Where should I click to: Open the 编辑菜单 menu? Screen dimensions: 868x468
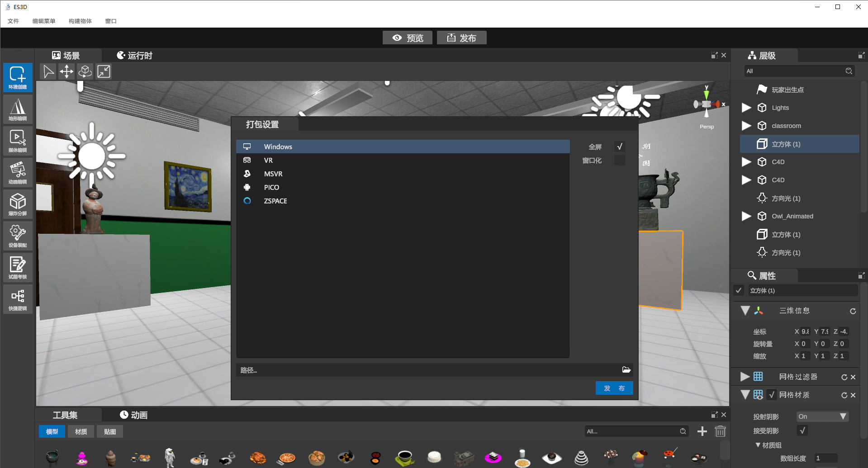[x=44, y=21]
